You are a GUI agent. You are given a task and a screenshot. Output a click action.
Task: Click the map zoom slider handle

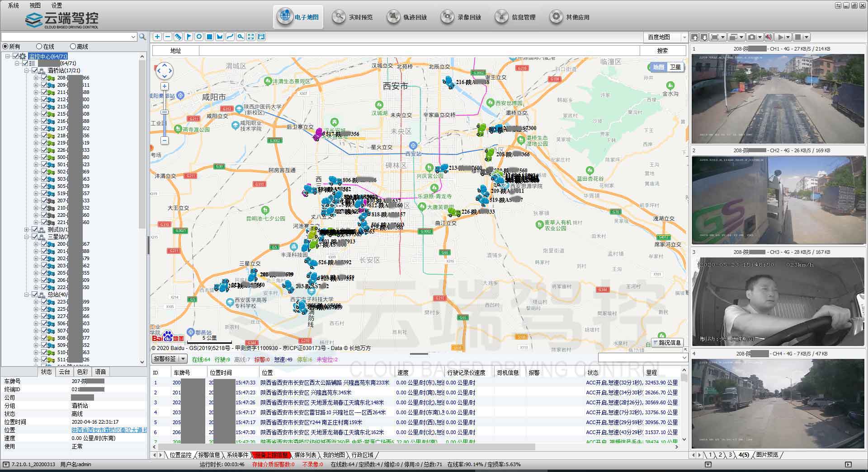[x=165, y=112]
